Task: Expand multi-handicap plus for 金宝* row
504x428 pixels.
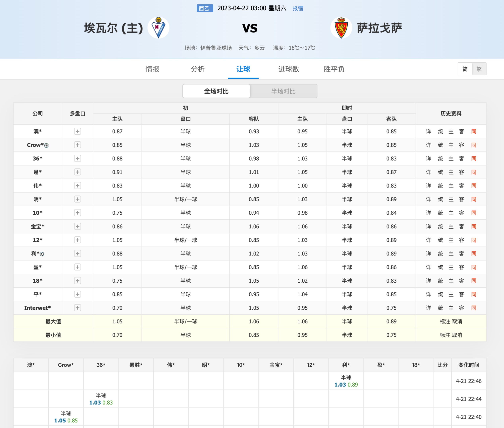Action: 77,227
